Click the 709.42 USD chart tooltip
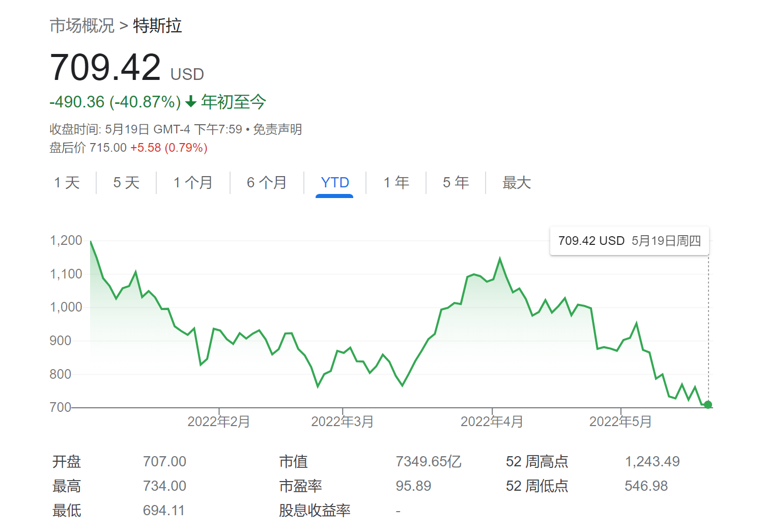 coord(629,241)
